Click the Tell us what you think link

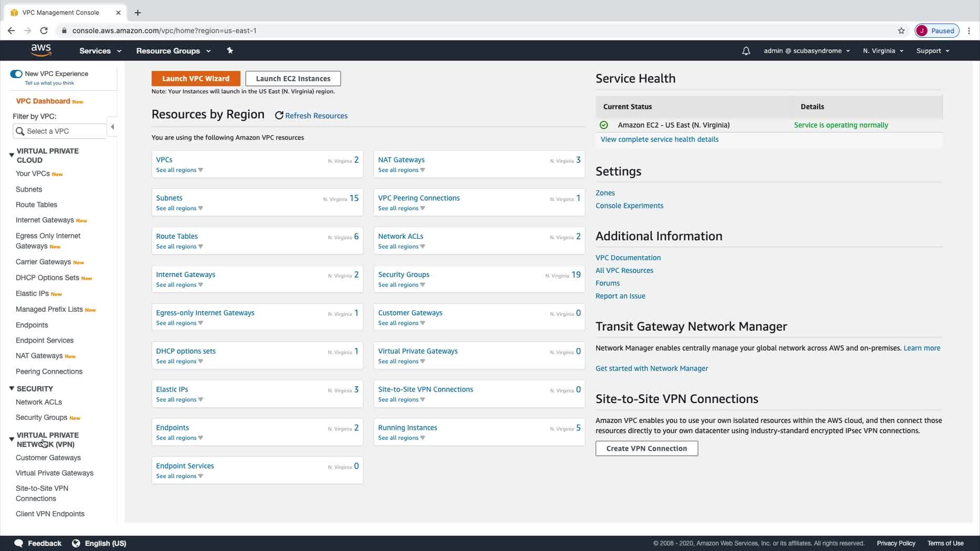click(49, 83)
